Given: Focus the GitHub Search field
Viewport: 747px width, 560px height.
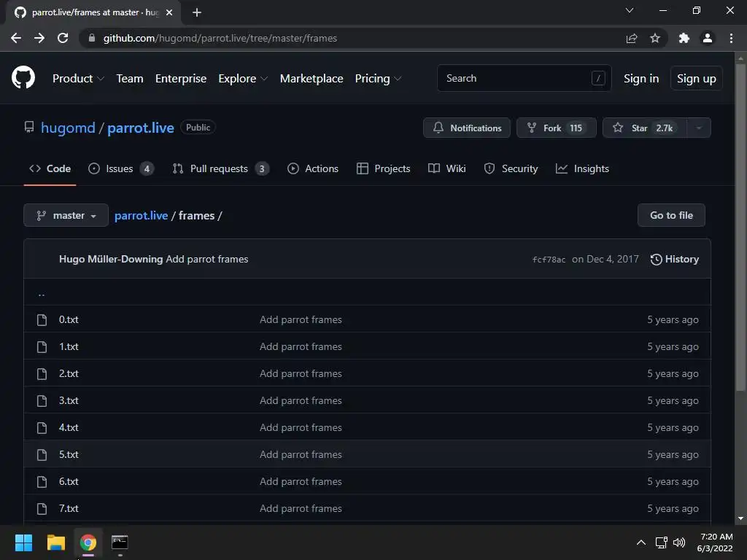Looking at the screenshot, I should click(524, 78).
